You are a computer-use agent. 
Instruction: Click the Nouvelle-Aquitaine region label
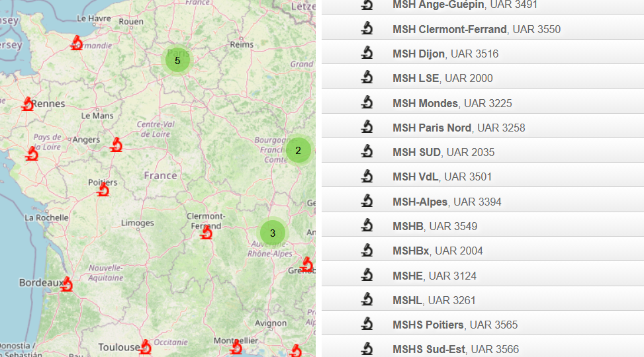coord(106,273)
